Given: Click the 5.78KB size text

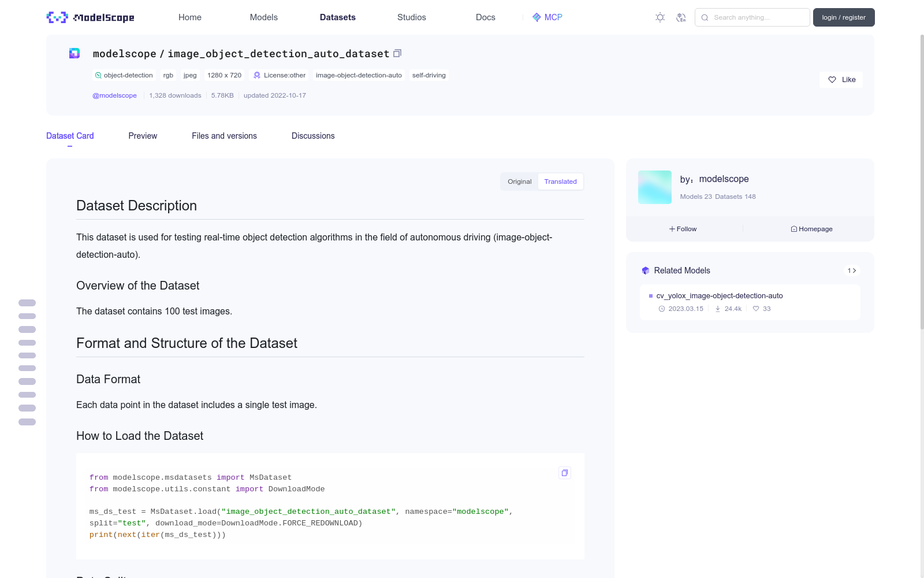Looking at the screenshot, I should click(x=222, y=95).
